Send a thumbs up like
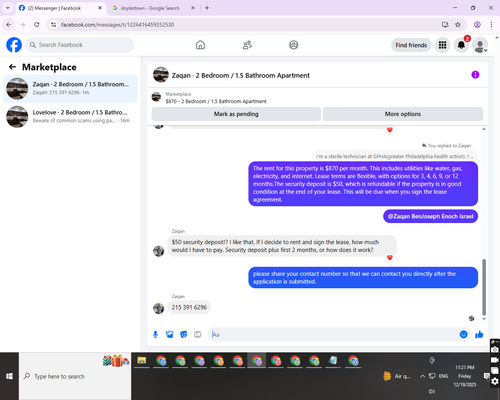Viewport: 500px width, 400px height. 479,334
